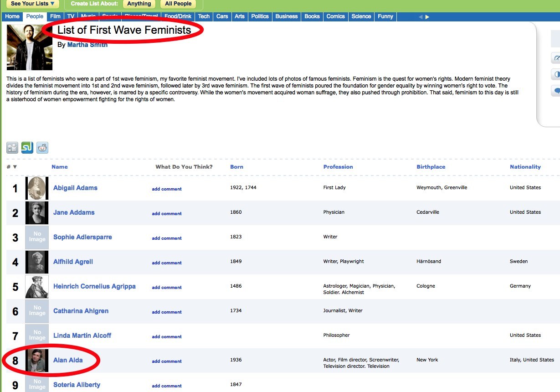Click the gray Digg share icon
This screenshot has width=560, height=392.
click(12, 148)
